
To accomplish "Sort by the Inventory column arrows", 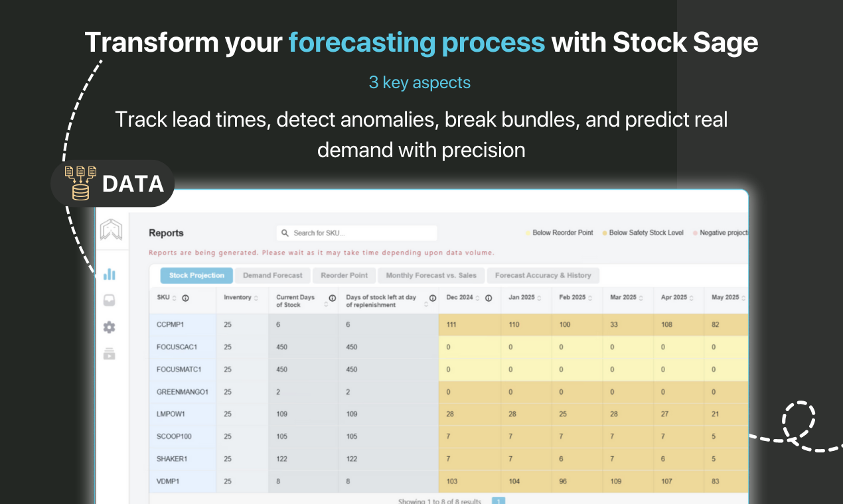I will [256, 298].
